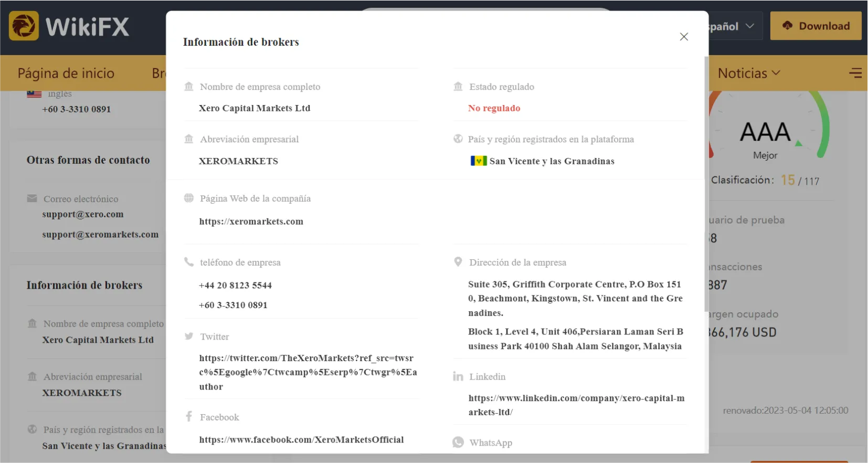Viewport: 868px width, 463px height.
Task: Click San Vicente y las Granadinas in dialog
Action: coord(552,161)
